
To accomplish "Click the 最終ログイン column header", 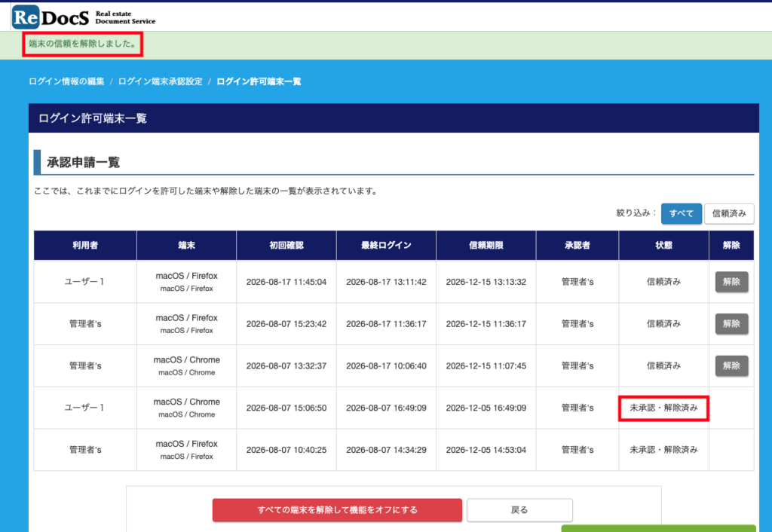I will click(x=387, y=245).
